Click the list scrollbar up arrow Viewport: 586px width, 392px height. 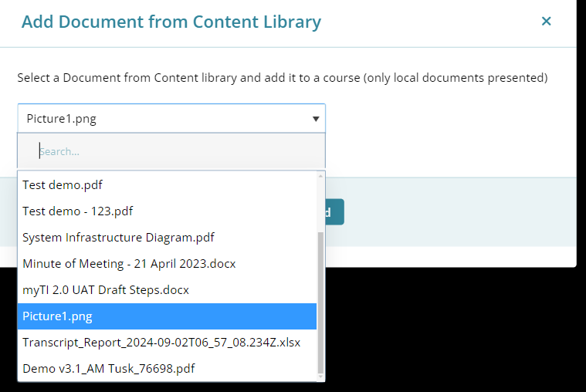[x=321, y=177]
